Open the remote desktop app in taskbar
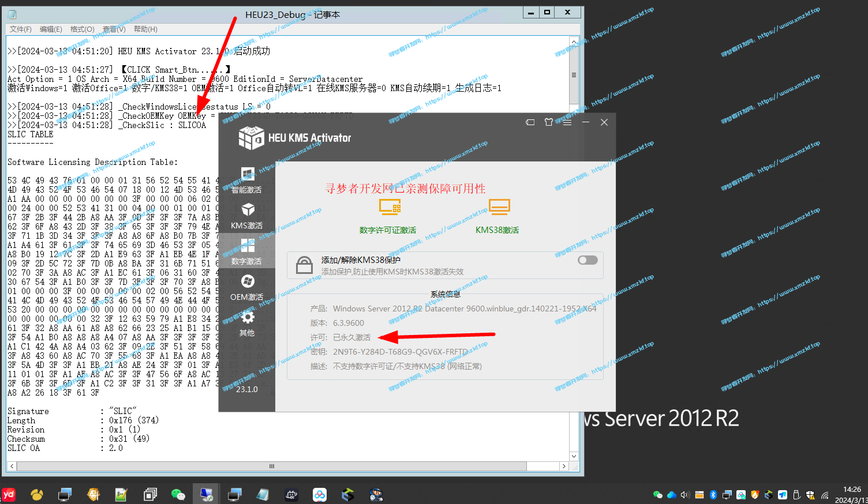The height and width of the screenshot is (504, 868). pyautogui.click(x=206, y=494)
